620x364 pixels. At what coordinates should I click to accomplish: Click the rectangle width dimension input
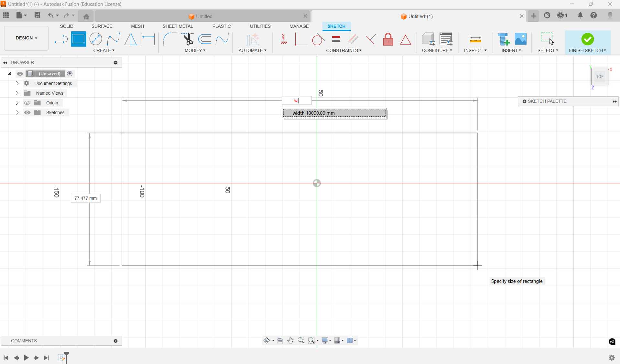tap(297, 101)
